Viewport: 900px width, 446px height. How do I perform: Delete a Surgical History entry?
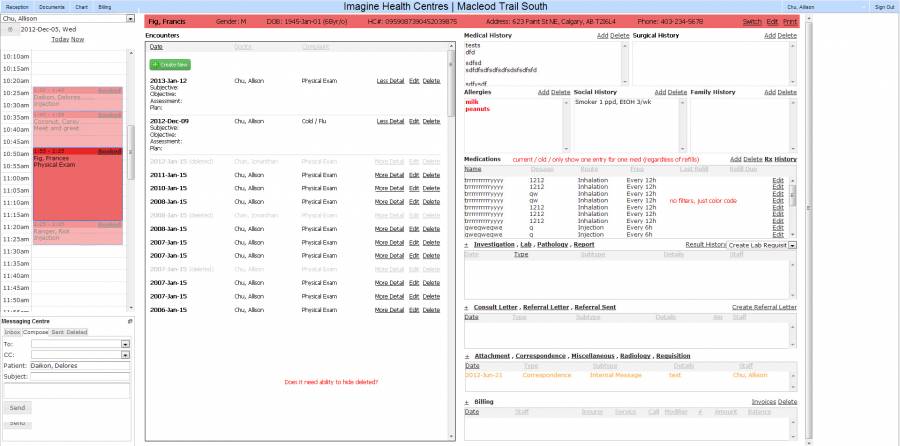tap(788, 36)
